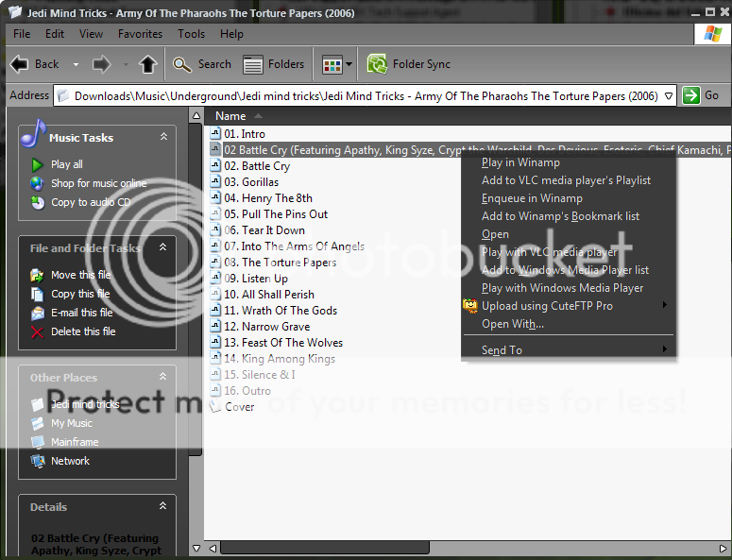
Task: Toggle the Folders pane button
Action: coord(274,64)
